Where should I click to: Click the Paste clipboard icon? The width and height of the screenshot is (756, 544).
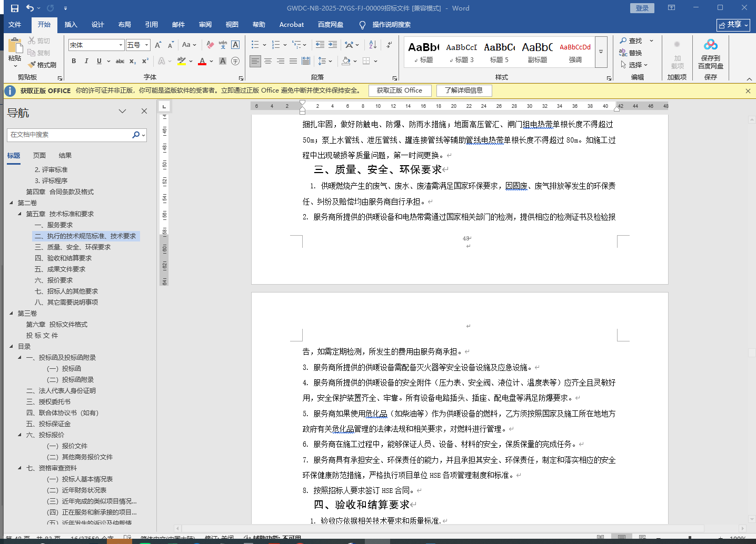pos(15,45)
